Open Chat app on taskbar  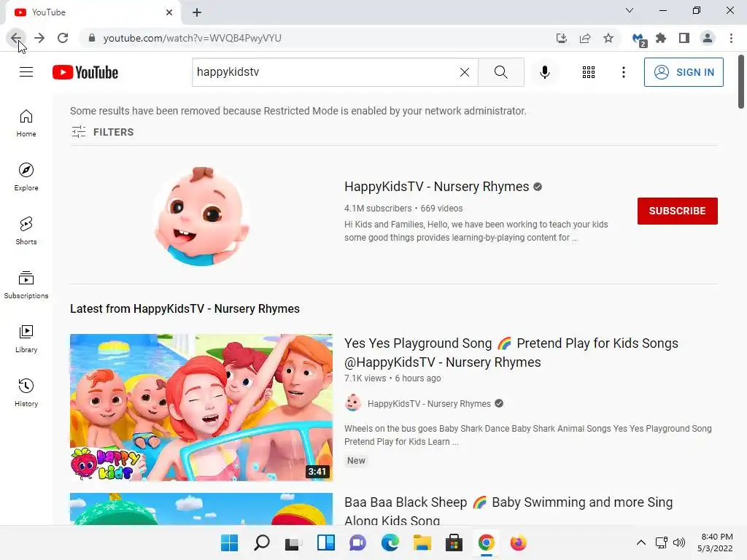tap(357, 542)
